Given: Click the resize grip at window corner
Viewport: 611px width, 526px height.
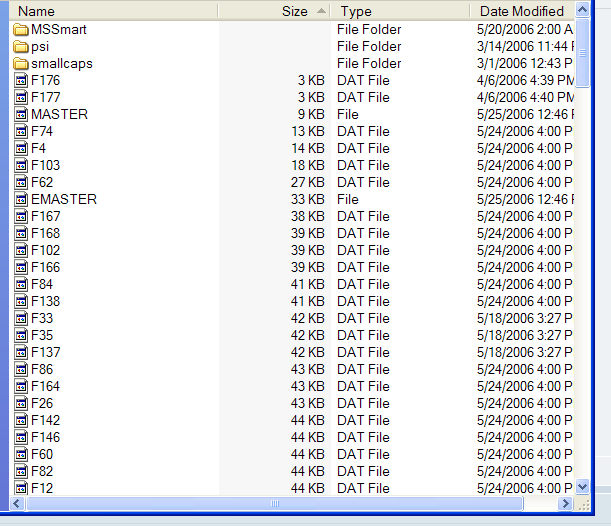Looking at the screenshot, I should [583, 505].
